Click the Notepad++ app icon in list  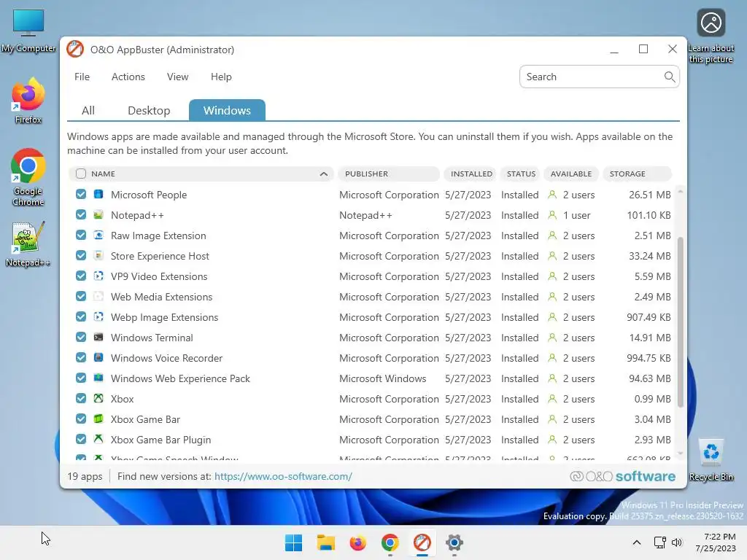[98, 215]
